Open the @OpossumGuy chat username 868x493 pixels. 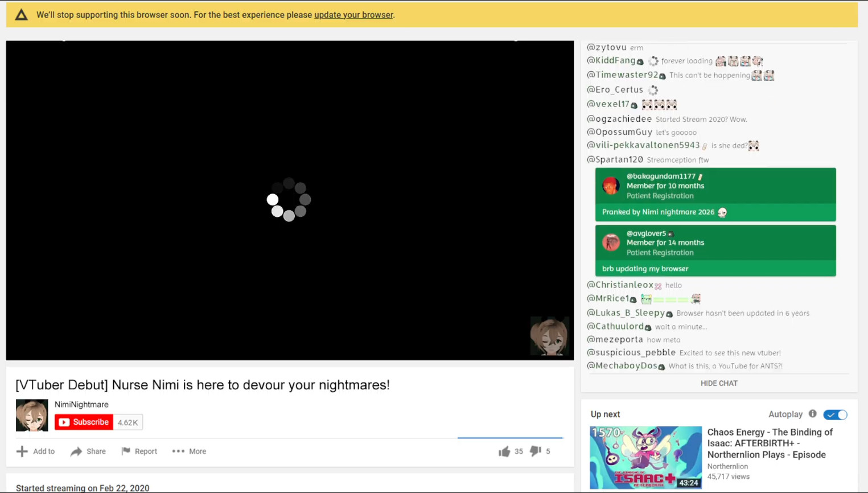(x=619, y=132)
